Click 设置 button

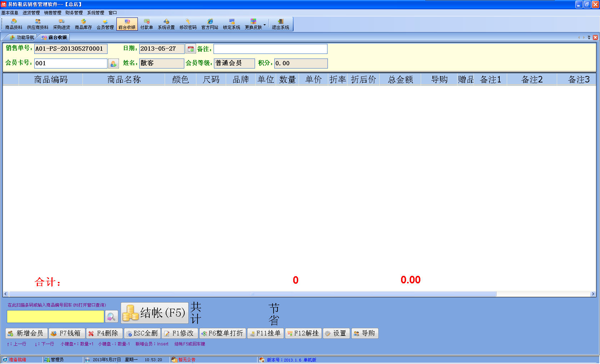(336, 333)
